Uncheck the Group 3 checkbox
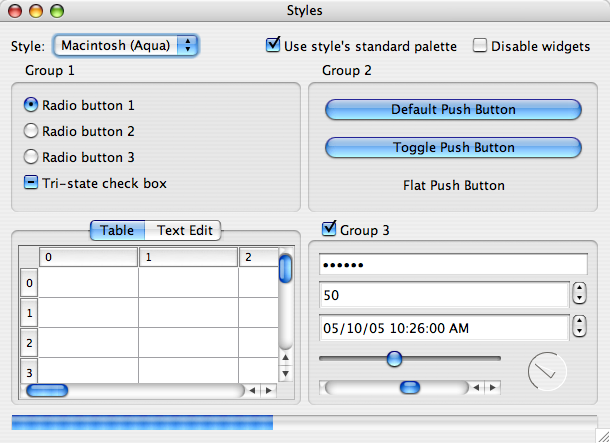The height and width of the screenshot is (443, 610). tap(329, 230)
